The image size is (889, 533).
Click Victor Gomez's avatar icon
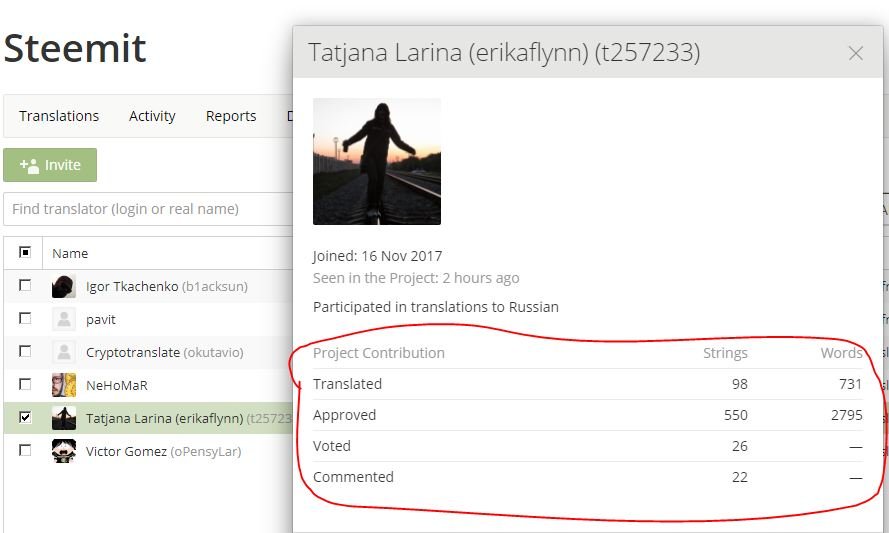coord(64,451)
